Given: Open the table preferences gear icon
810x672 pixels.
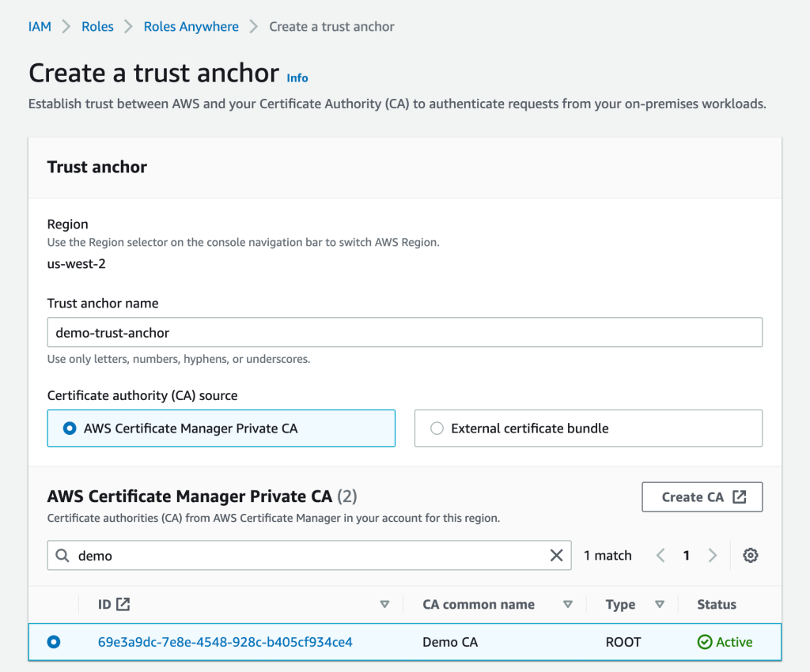Looking at the screenshot, I should [750, 555].
